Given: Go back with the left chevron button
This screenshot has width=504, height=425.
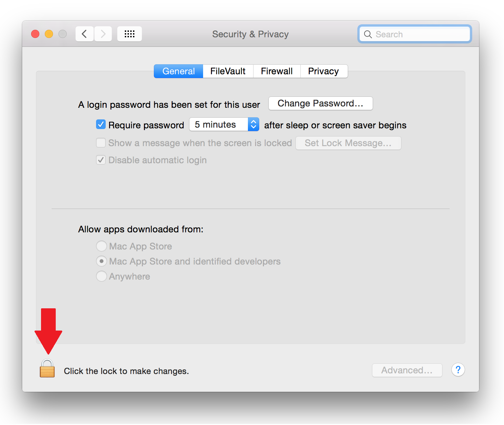Looking at the screenshot, I should [x=84, y=34].
